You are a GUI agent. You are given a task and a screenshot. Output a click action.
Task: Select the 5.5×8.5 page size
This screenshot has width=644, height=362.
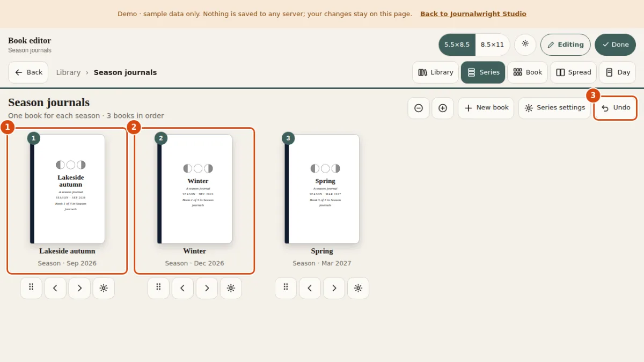(x=457, y=45)
